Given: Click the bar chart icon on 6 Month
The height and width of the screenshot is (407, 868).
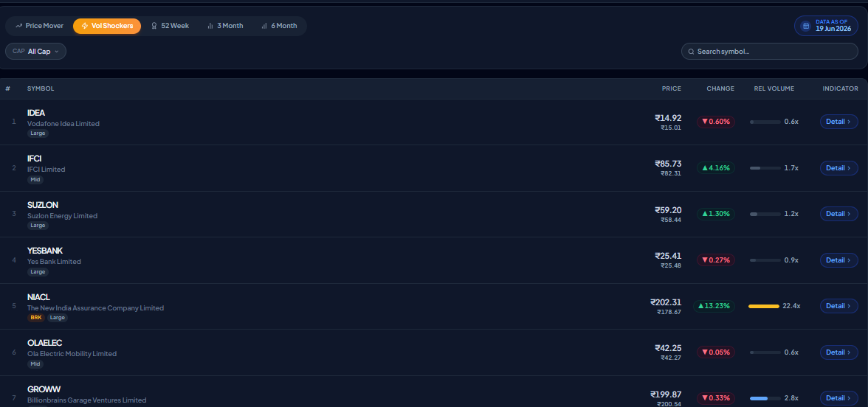Looking at the screenshot, I should (x=264, y=26).
